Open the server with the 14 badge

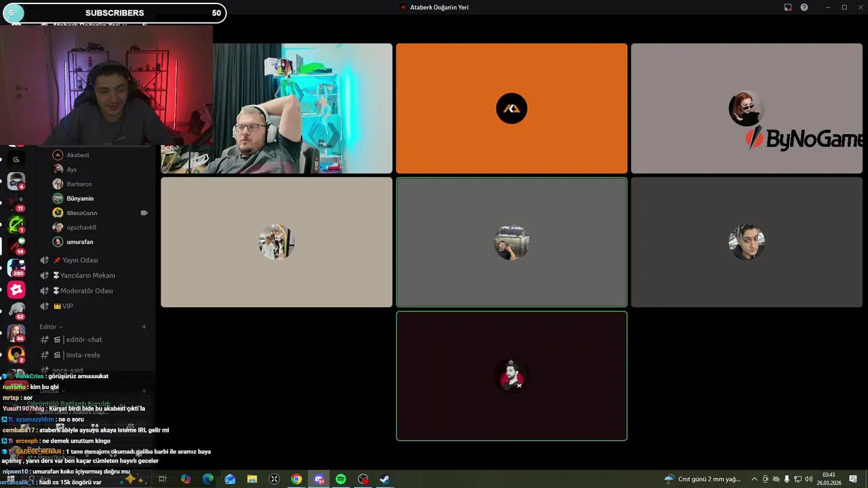coord(16,246)
